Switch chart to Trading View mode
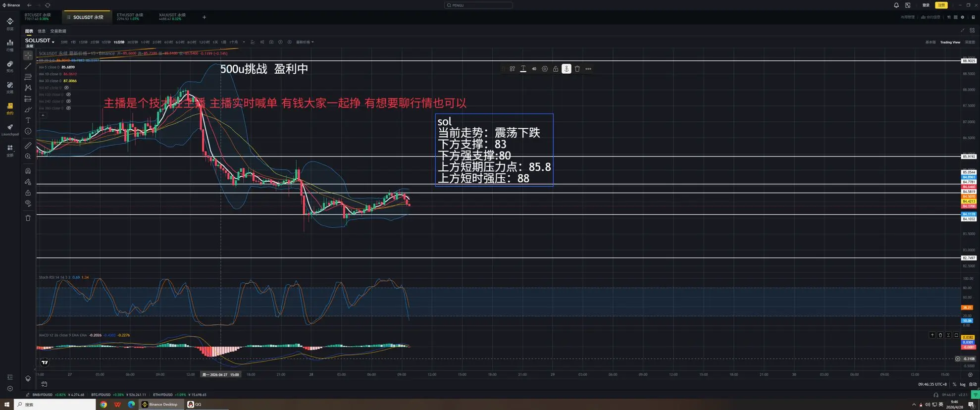The width and height of the screenshot is (980, 410). click(950, 42)
